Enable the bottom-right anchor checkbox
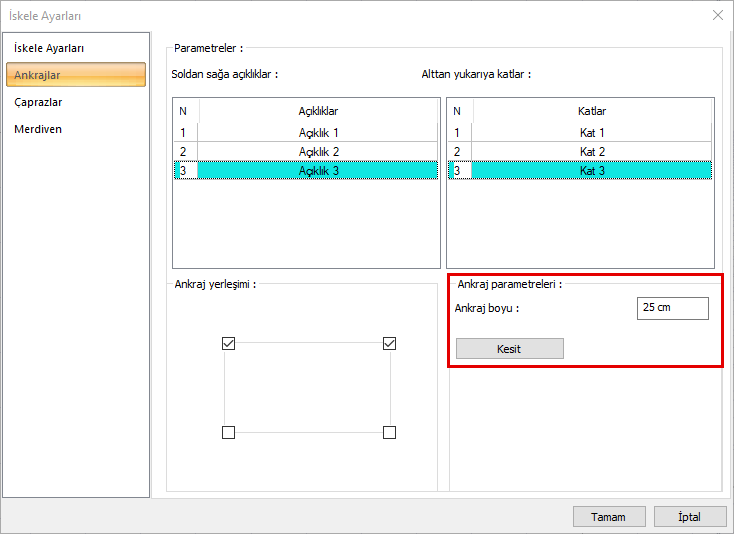734x534 pixels. [x=389, y=432]
